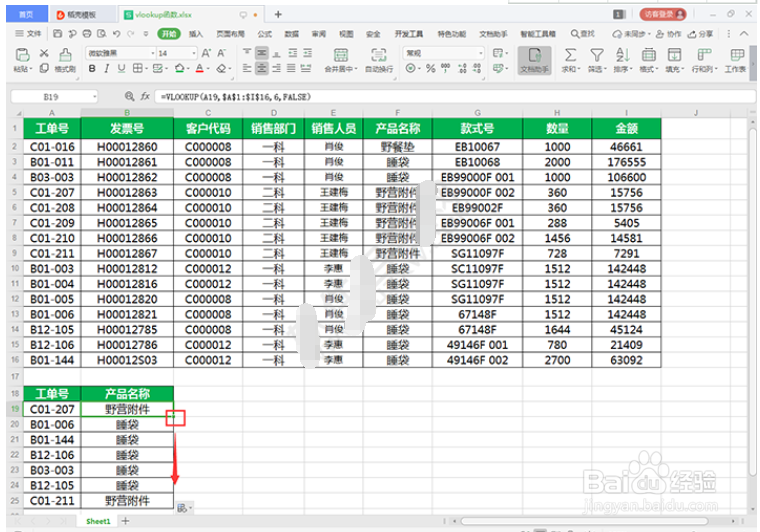Open the Developer Tools (开发工具) tab
The image size is (760, 532).
tap(409, 33)
